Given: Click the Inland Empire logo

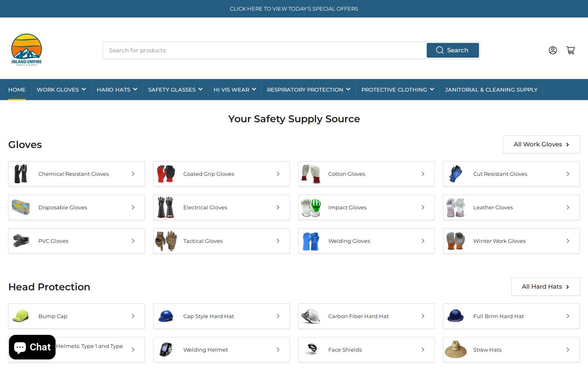Looking at the screenshot, I should click(27, 49).
